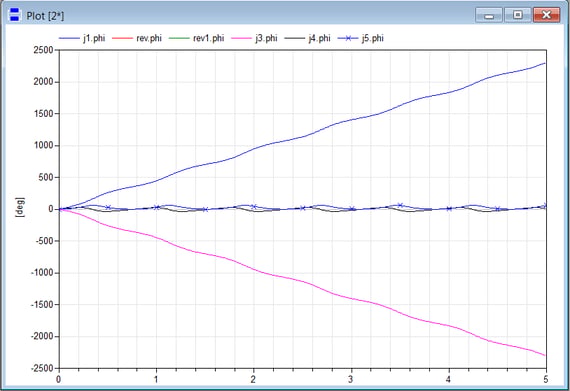Screen dimensions: 570x391
Task: Click the Plot [2*] window title text
Action: (x=45, y=16)
